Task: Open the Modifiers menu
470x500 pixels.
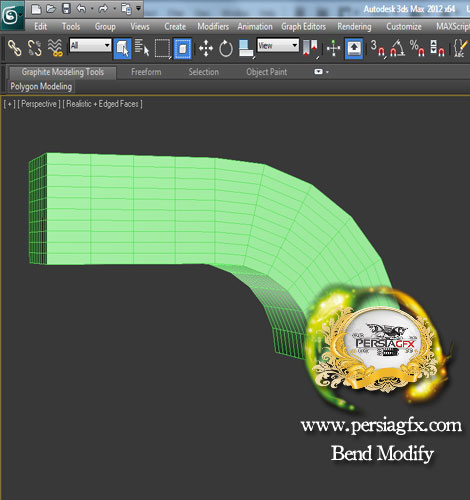Action: click(x=213, y=26)
